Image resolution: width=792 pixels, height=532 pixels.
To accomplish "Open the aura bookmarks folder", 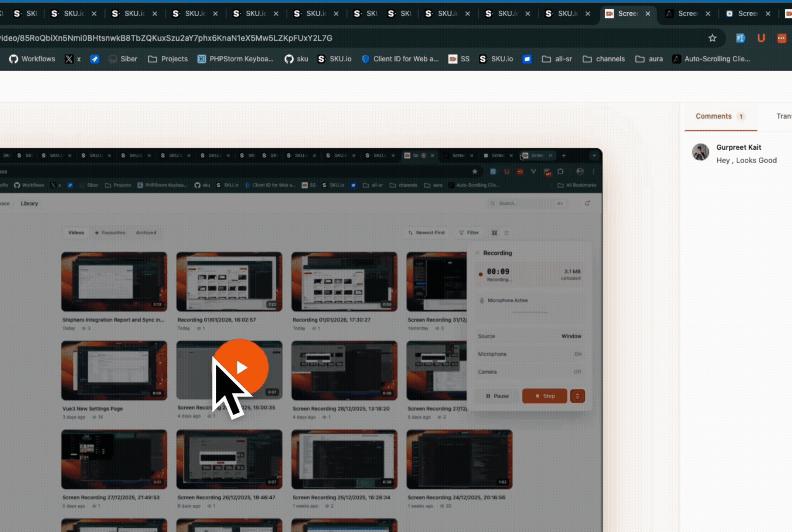I will pyautogui.click(x=649, y=59).
